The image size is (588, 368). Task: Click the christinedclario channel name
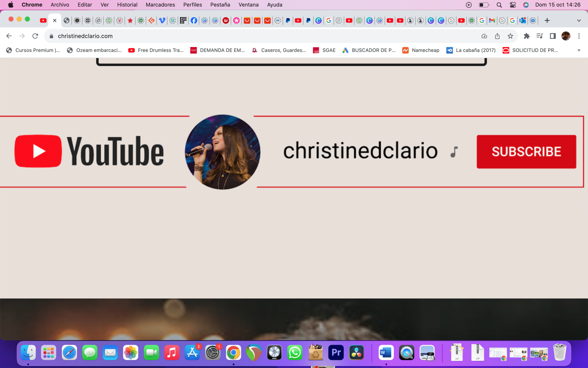(360, 150)
